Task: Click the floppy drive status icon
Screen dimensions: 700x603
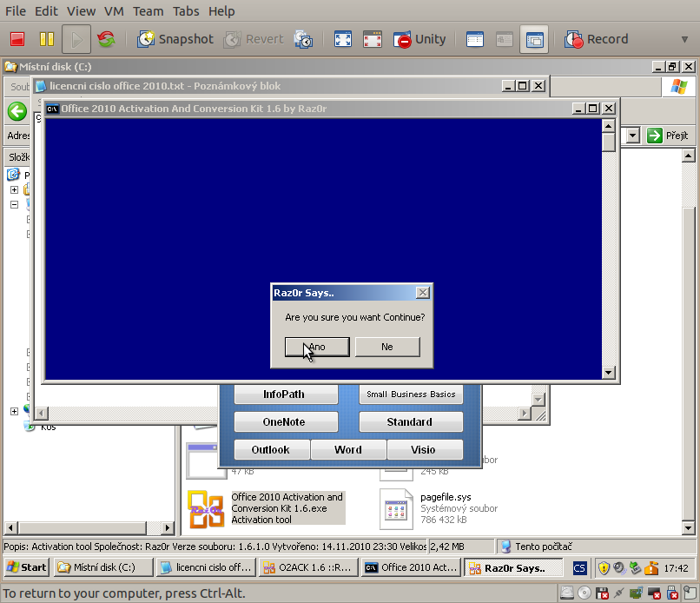Action: [x=602, y=593]
